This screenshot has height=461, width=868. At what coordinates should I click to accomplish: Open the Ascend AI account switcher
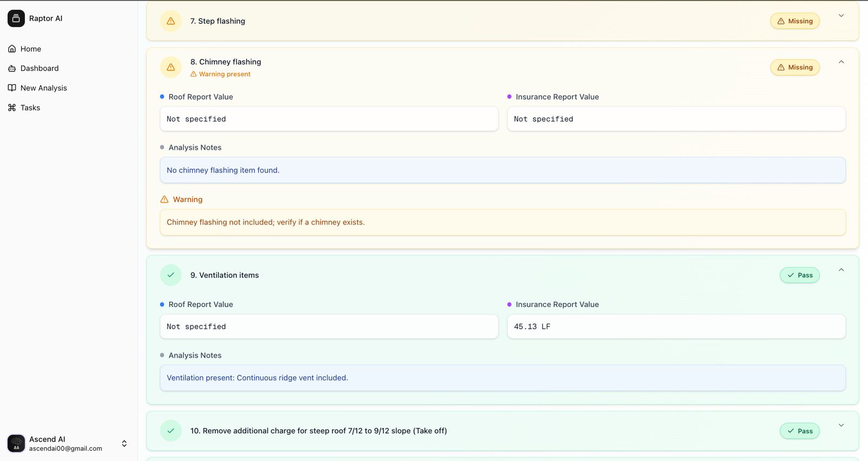[124, 444]
